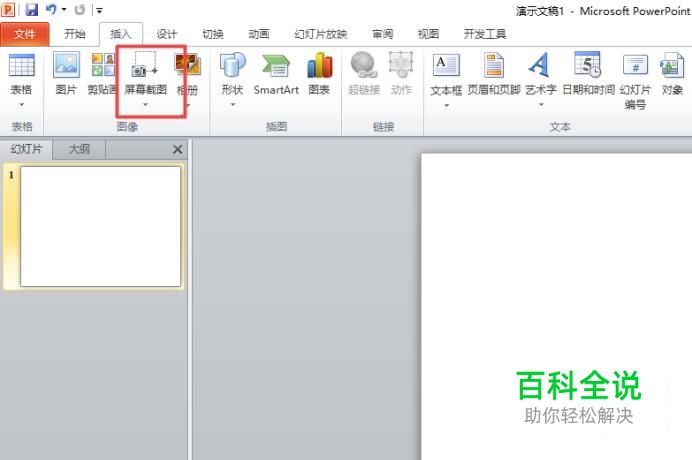
Task: Expand the 文本框 dropdown arrow
Action: [447, 106]
